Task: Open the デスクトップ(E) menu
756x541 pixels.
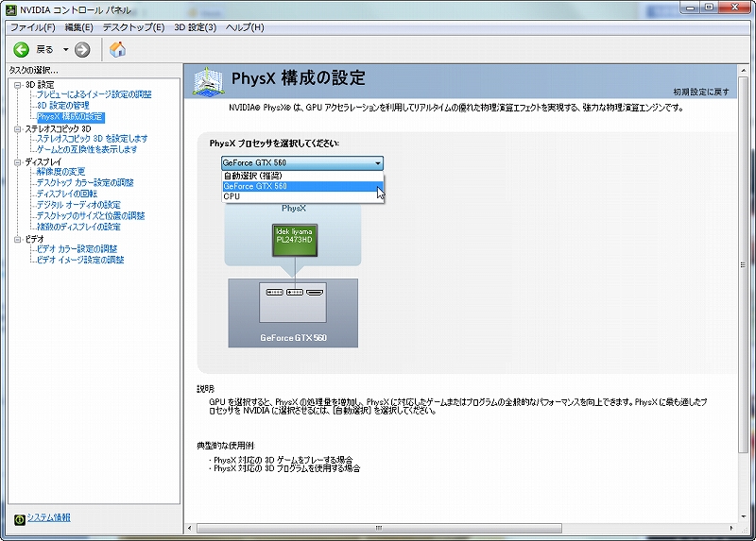Action: click(x=133, y=27)
